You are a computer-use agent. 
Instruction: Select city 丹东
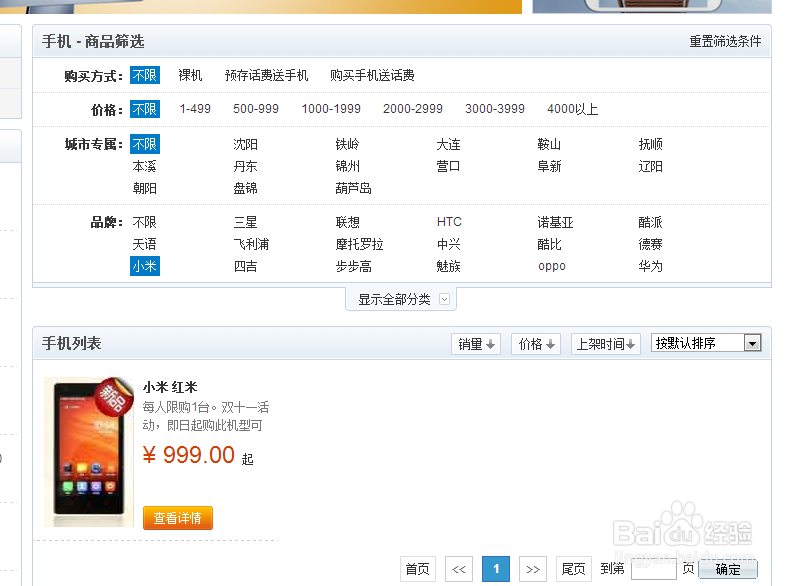246,166
